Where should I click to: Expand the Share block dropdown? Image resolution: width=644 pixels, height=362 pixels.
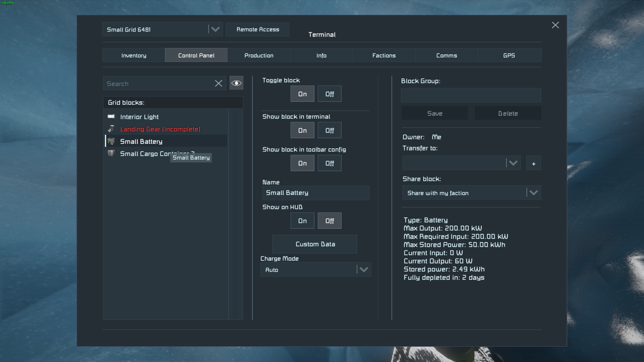point(471,193)
